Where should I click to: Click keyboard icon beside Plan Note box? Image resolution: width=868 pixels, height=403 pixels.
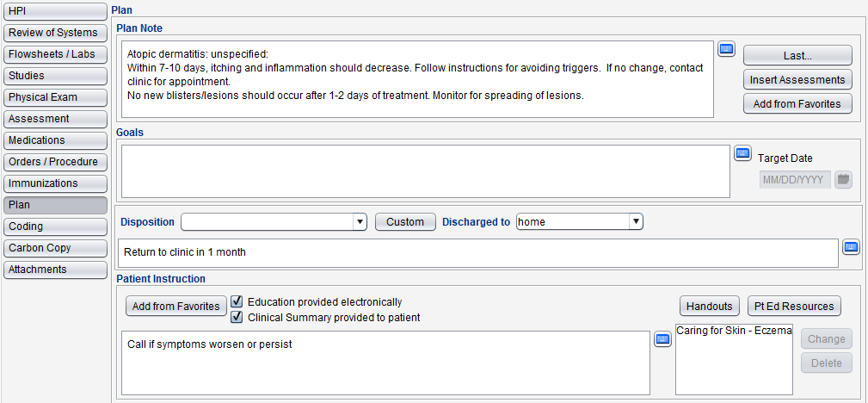(726, 49)
